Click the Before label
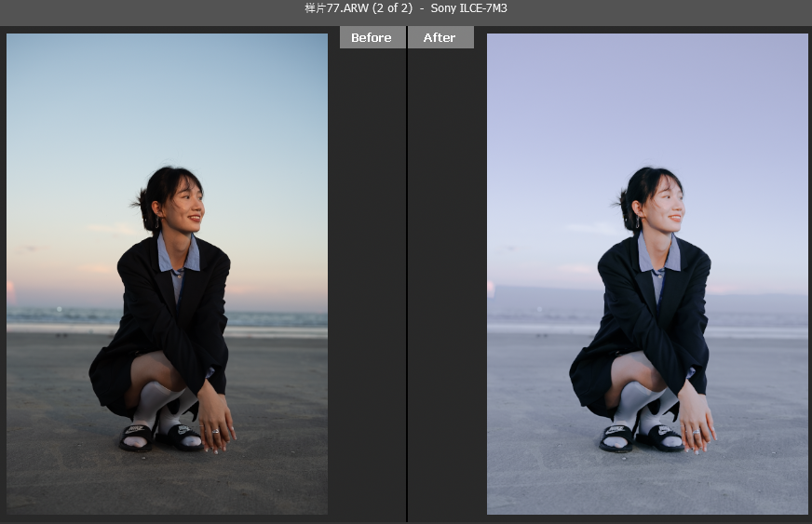The height and width of the screenshot is (524, 812). tap(372, 37)
